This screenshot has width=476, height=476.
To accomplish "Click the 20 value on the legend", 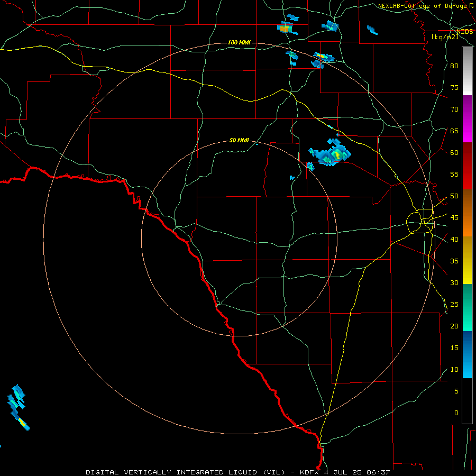I will click(454, 326).
